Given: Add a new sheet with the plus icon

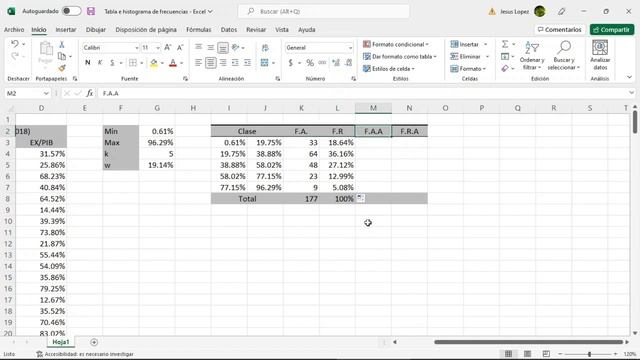Looking at the screenshot, I should (94, 342).
